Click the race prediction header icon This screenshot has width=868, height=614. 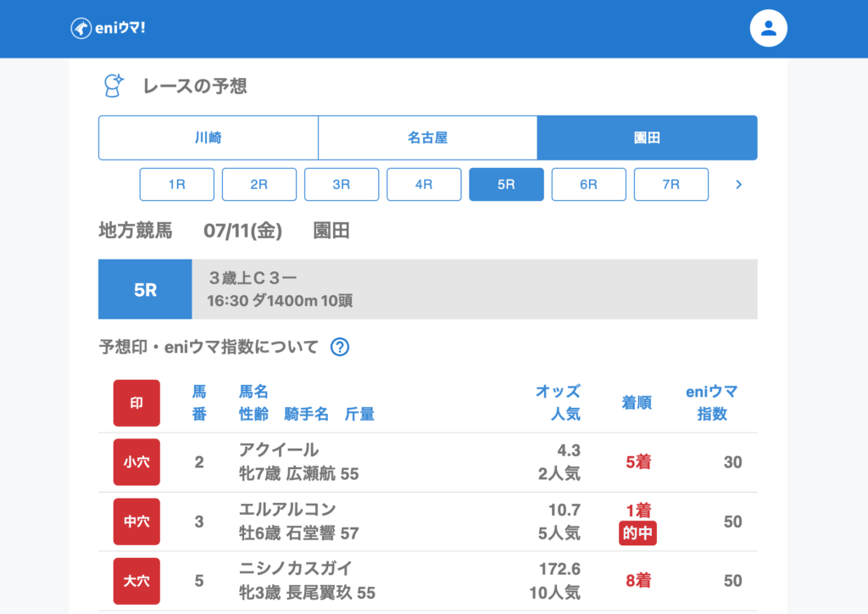pyautogui.click(x=113, y=85)
